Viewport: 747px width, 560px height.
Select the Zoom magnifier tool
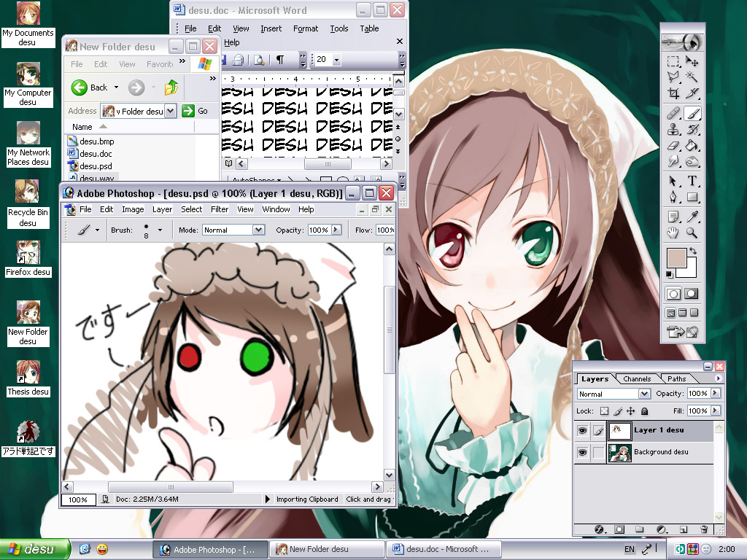(692, 233)
